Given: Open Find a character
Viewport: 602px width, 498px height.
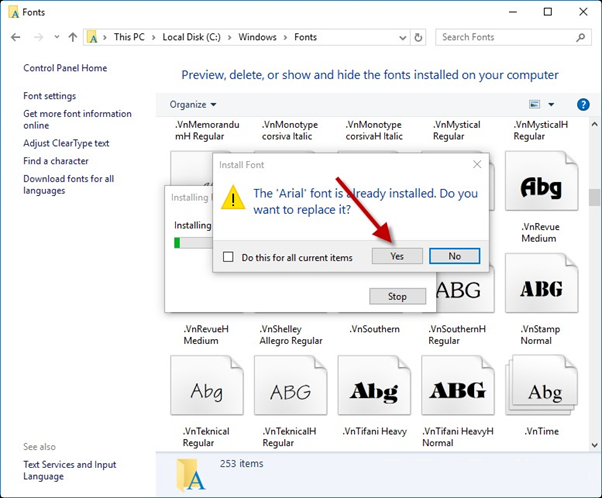Looking at the screenshot, I should click(x=56, y=161).
